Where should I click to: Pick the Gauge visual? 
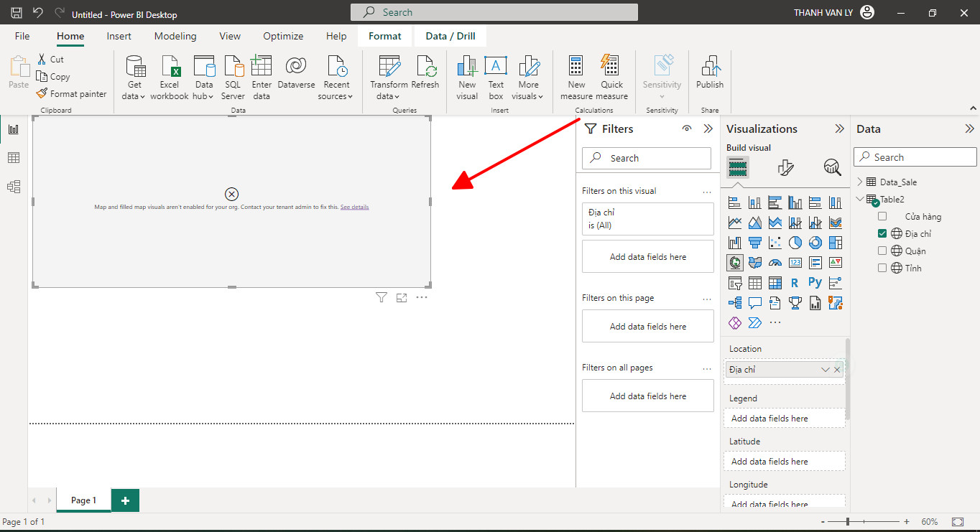(x=775, y=263)
